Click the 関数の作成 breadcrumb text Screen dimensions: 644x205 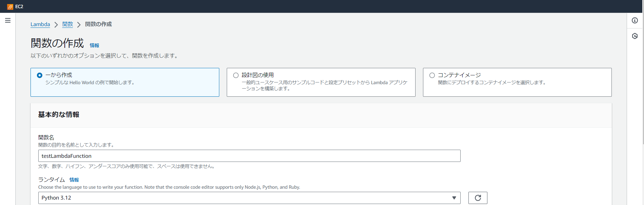pyautogui.click(x=98, y=24)
